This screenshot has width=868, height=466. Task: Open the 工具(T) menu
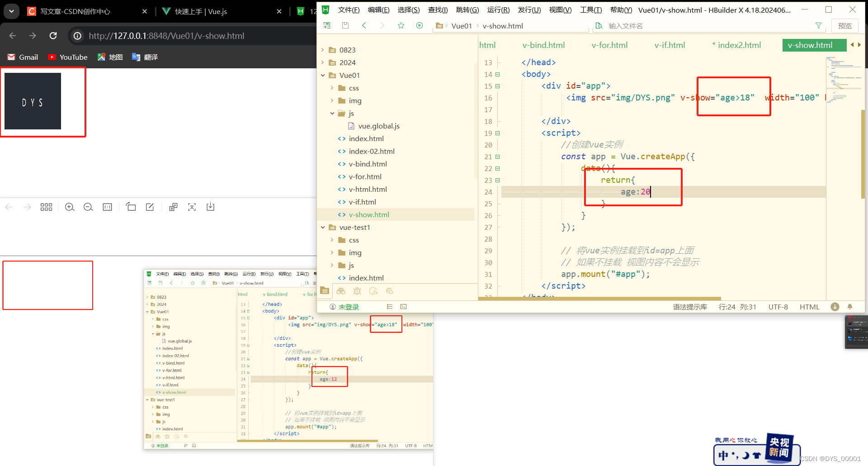[591, 10]
